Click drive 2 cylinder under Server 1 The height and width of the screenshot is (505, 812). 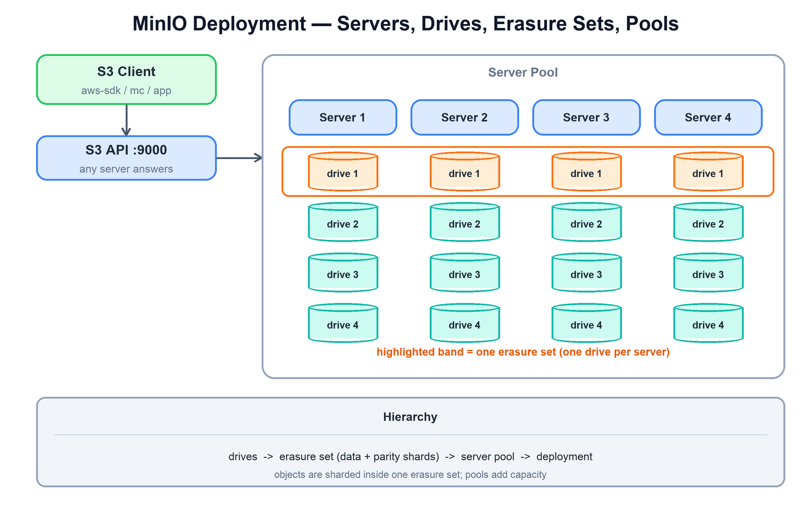[x=343, y=222]
